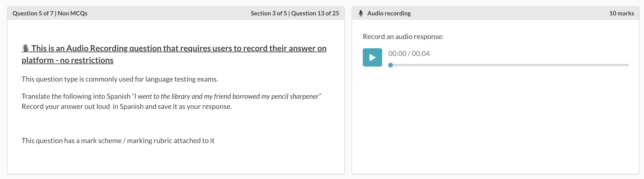Click the audio progress slider handle

[390, 65]
